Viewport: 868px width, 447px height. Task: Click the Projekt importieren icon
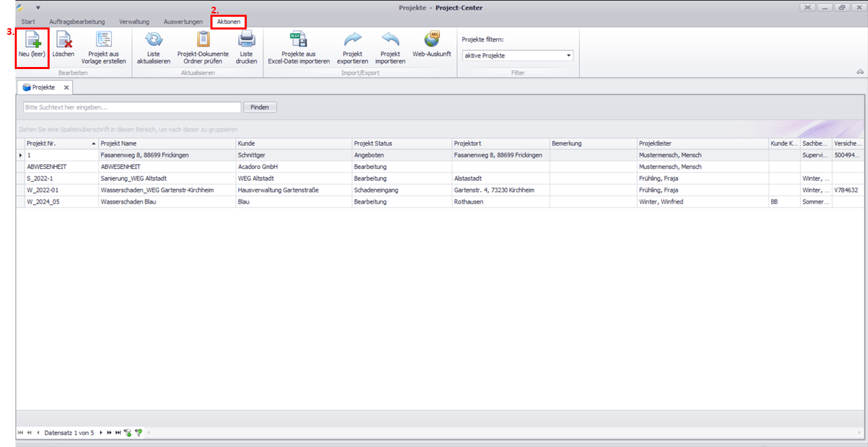tap(390, 46)
